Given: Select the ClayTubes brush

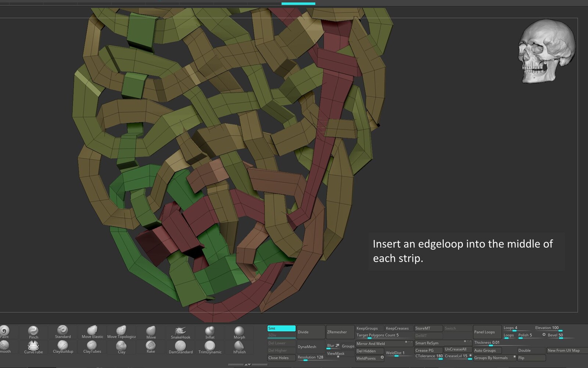Looking at the screenshot, I should click(x=92, y=347).
